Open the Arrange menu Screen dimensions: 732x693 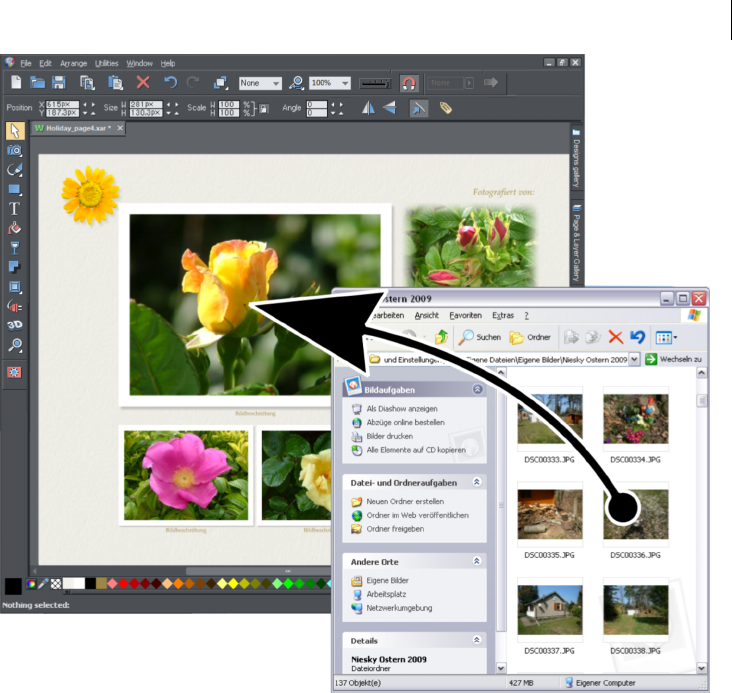click(x=73, y=64)
